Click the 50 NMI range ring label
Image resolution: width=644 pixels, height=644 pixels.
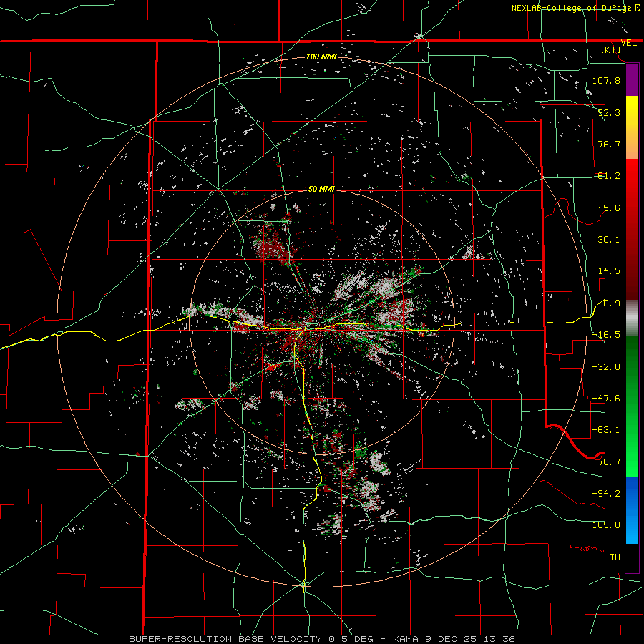click(x=321, y=189)
